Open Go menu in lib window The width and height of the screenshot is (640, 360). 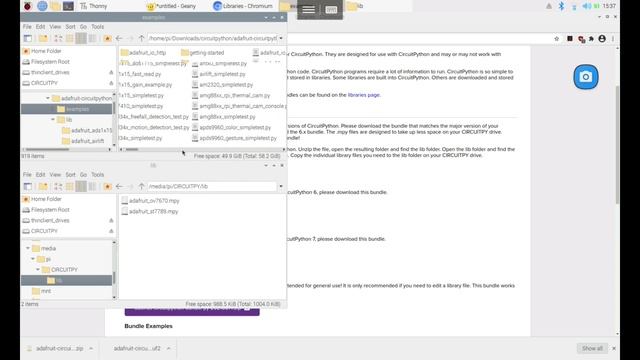click(83, 175)
